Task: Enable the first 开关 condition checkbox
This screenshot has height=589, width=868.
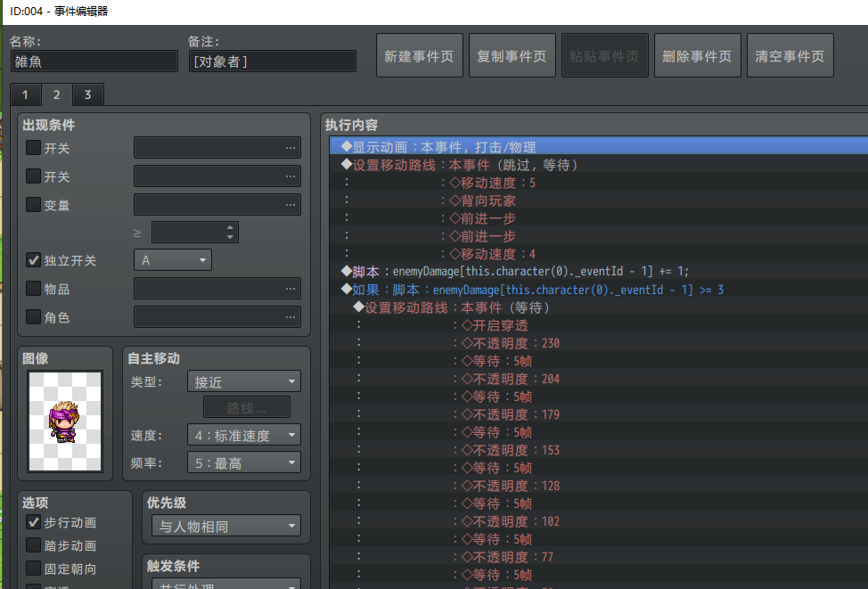Action: tap(33, 148)
